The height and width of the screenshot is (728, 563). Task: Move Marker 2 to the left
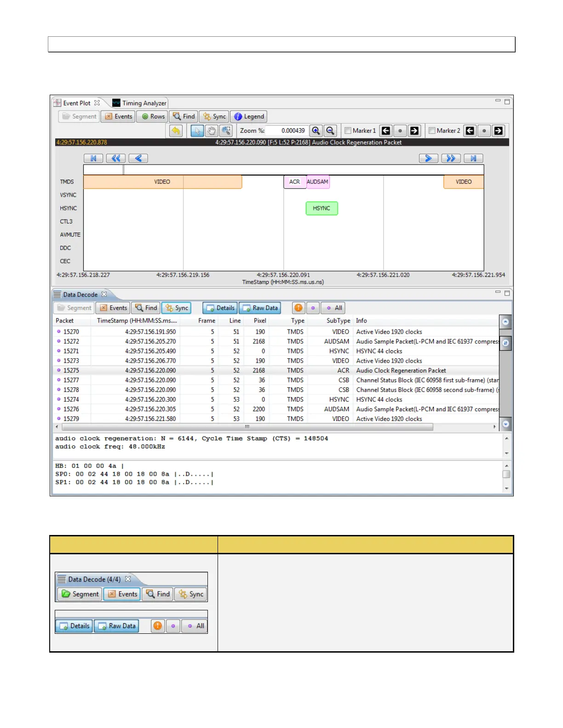click(470, 131)
